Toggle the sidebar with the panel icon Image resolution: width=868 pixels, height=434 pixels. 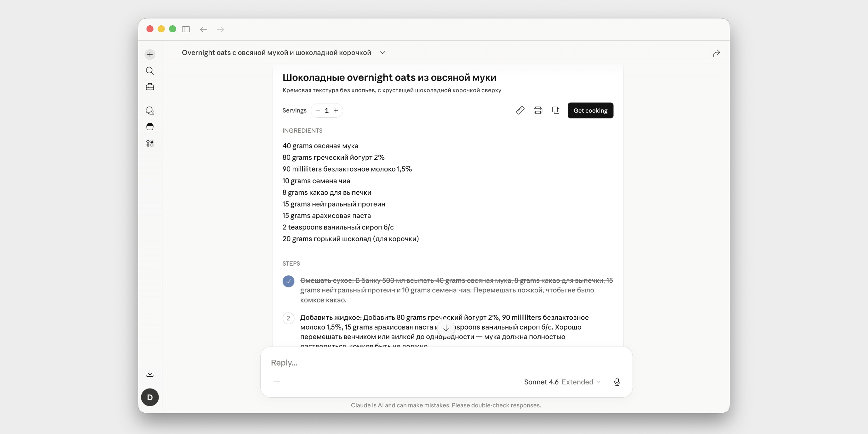coord(186,29)
